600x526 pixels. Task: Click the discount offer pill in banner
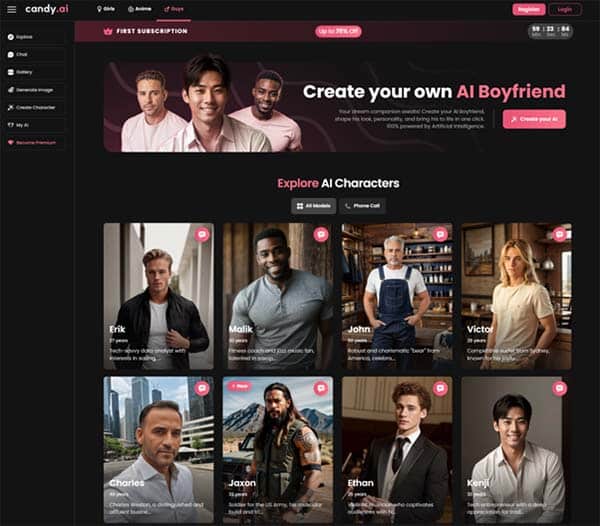(338, 31)
